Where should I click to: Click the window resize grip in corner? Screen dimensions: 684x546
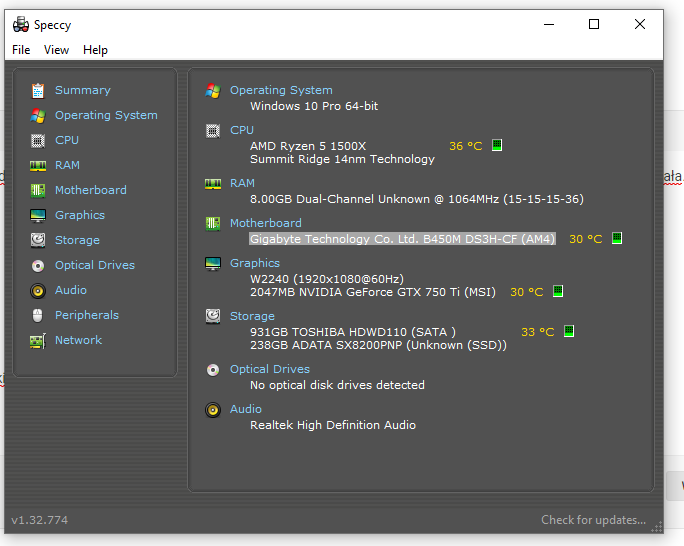click(657, 527)
